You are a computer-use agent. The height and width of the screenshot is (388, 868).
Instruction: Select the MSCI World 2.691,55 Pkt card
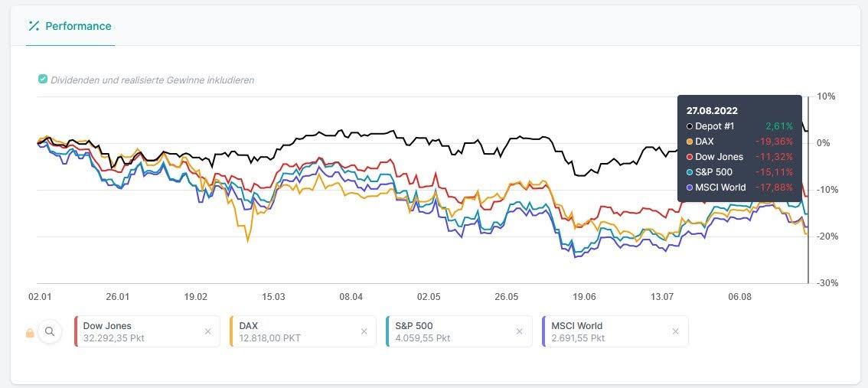pyautogui.click(x=605, y=331)
